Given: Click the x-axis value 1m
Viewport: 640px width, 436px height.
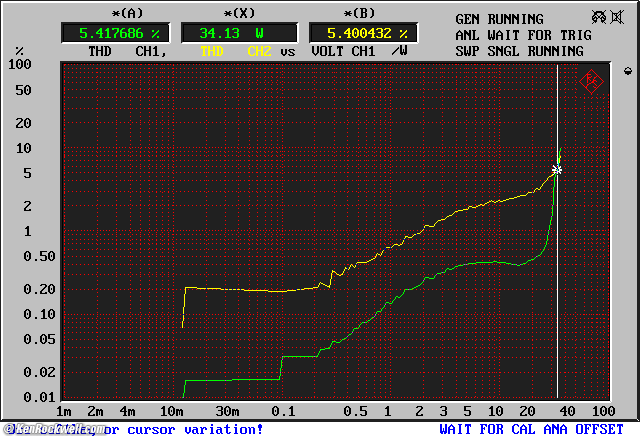Looking at the screenshot, I should pos(64,411).
